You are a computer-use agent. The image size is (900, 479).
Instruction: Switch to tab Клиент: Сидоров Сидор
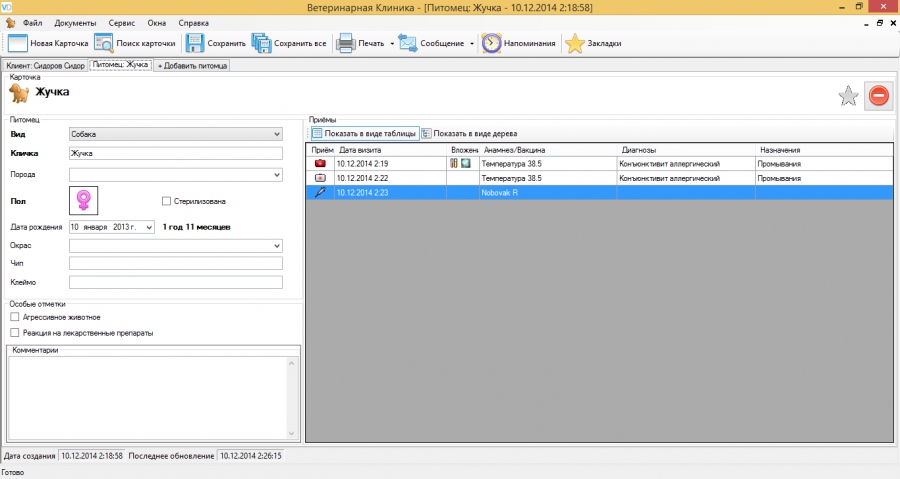pyautogui.click(x=45, y=65)
